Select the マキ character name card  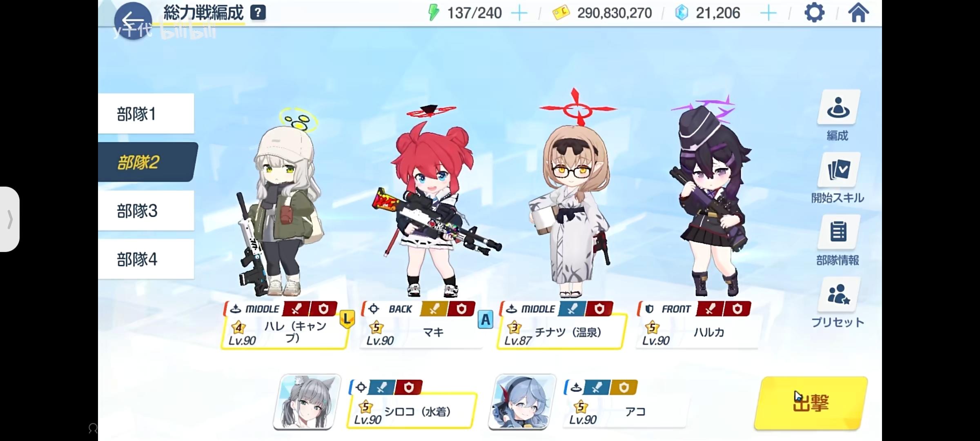(421, 332)
